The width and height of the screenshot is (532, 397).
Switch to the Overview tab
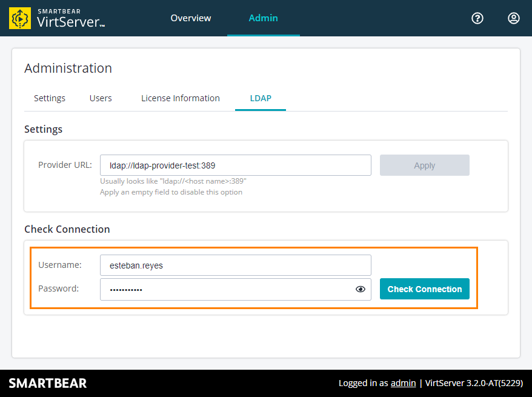pyautogui.click(x=190, y=18)
